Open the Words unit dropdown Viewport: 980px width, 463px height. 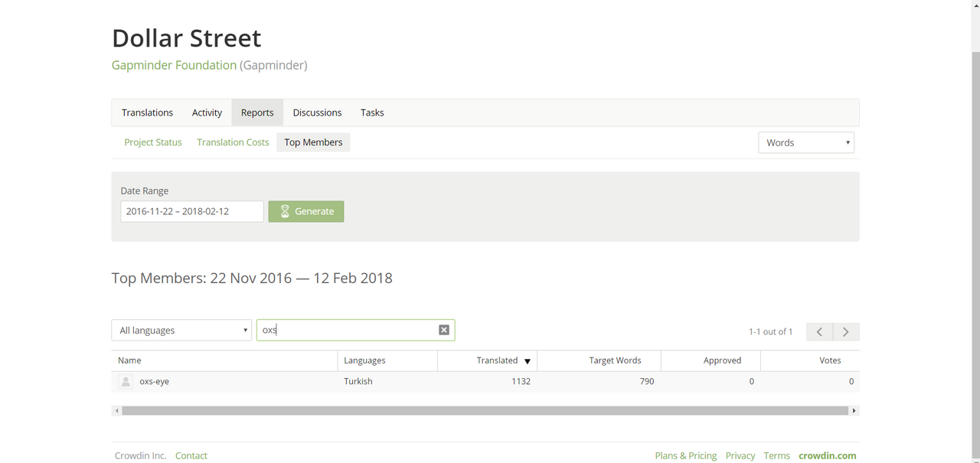806,142
